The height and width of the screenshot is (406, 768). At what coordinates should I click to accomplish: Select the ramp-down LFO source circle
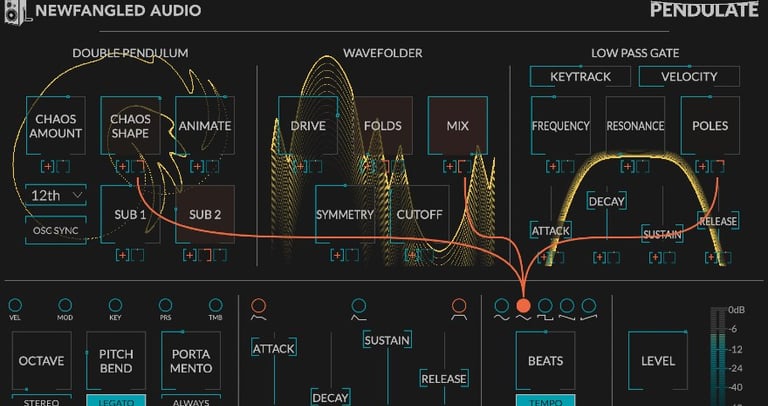pos(567,306)
